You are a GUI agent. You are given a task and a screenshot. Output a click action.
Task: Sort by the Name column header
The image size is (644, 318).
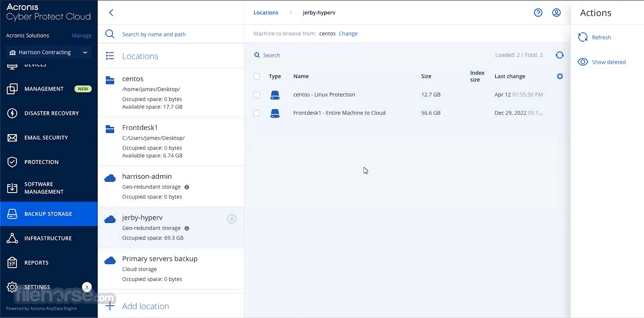(x=301, y=76)
